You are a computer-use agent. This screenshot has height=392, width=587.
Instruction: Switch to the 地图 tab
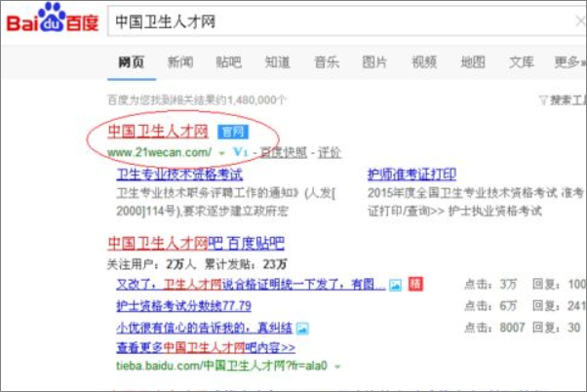[x=473, y=62]
